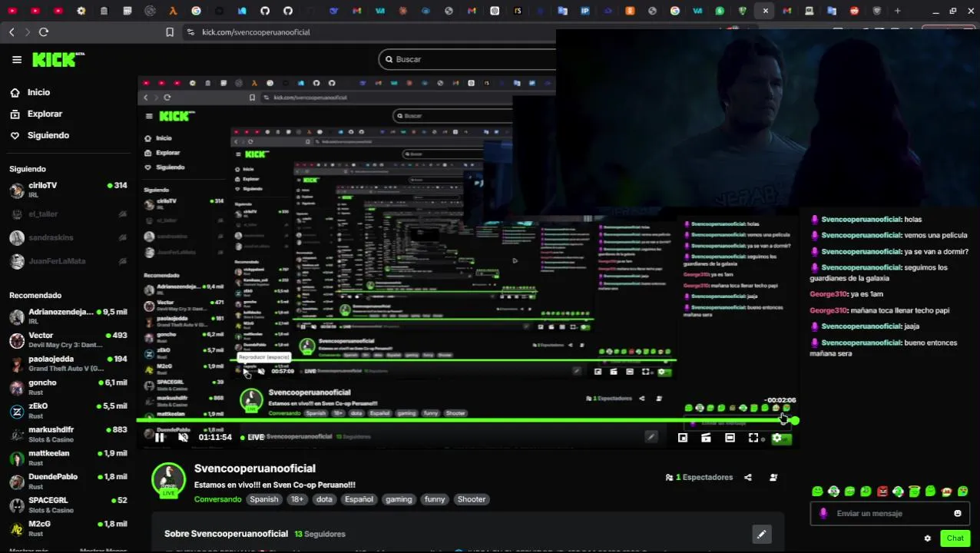Screen dimensions: 980x553
Task: Click the Kick logo in main header
Action: [58, 59]
